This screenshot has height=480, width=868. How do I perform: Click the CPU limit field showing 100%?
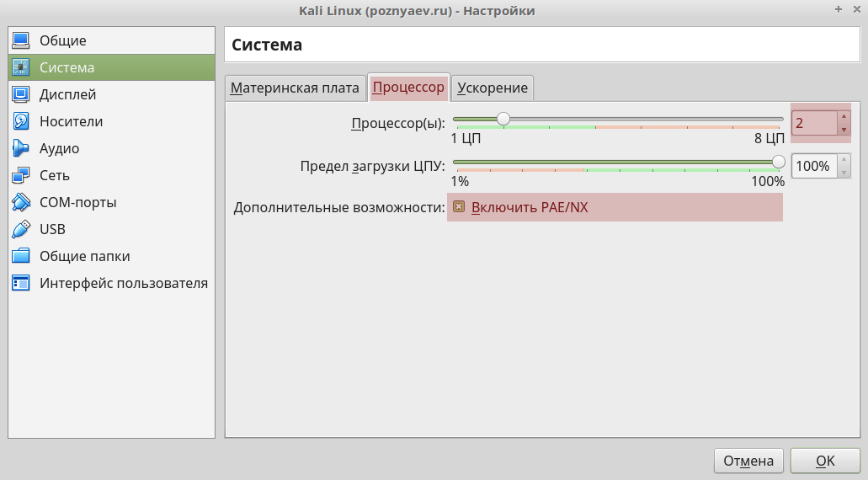tap(814, 166)
